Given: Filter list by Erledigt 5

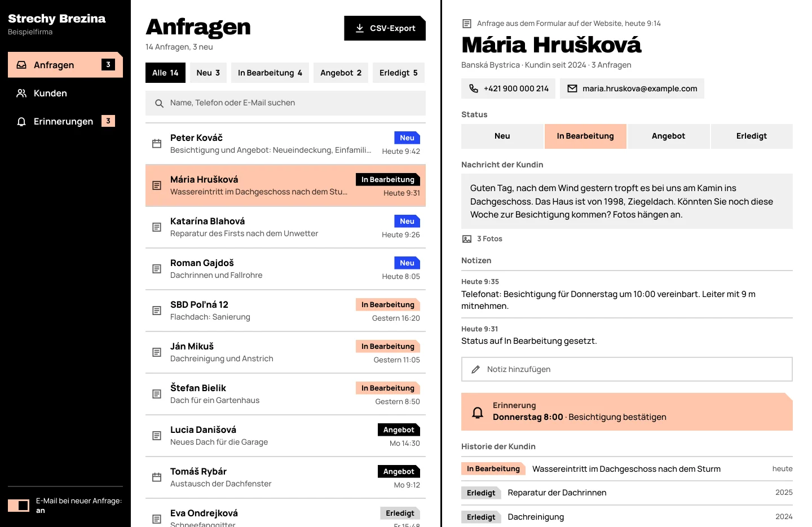Looking at the screenshot, I should (x=399, y=73).
